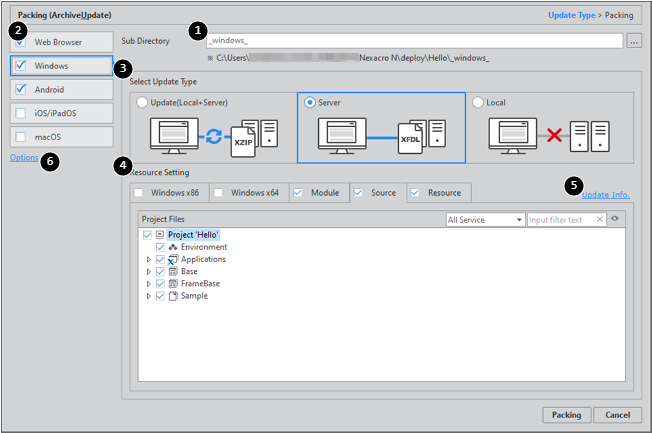Click the Environment node icon
Screen dimensions: 652x433
point(173,247)
